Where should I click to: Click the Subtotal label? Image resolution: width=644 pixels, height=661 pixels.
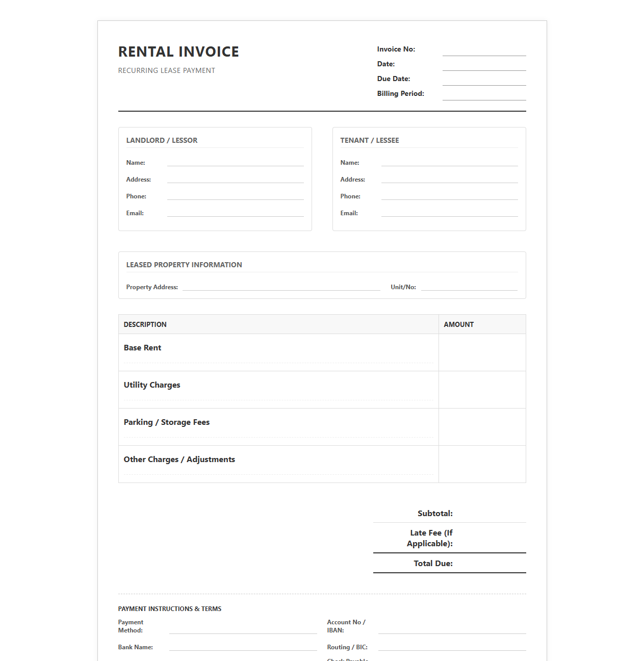[x=435, y=514]
